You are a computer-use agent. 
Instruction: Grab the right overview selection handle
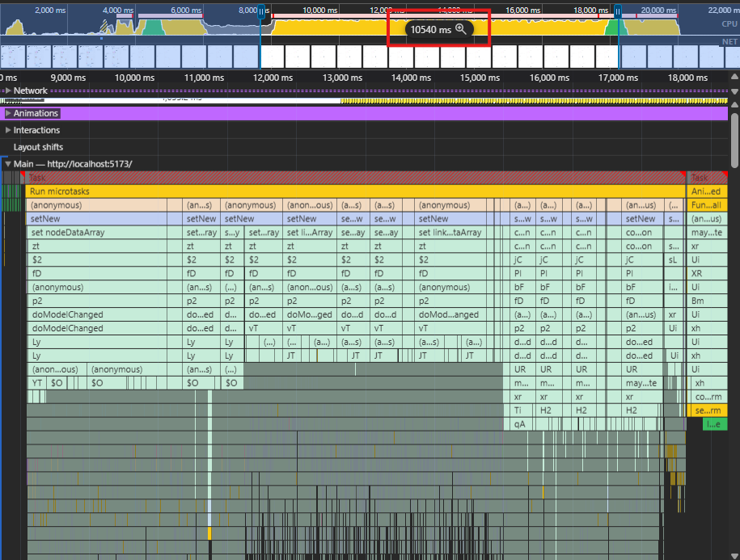click(617, 11)
